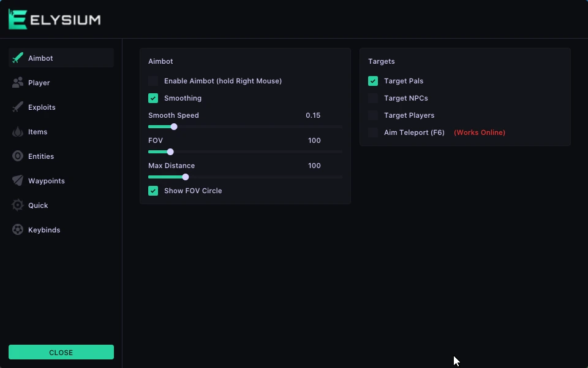
Task: Click the Entities ring icon in sidebar
Action: tap(18, 156)
